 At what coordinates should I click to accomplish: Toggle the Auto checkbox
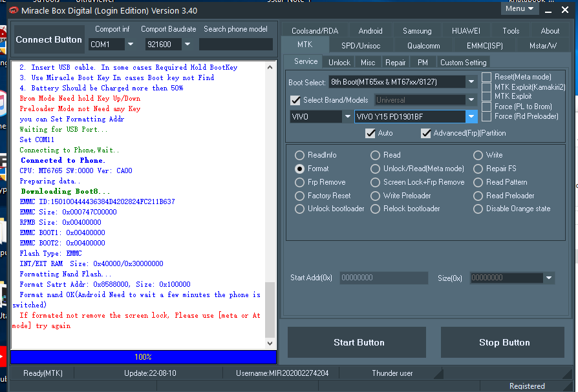[370, 133]
